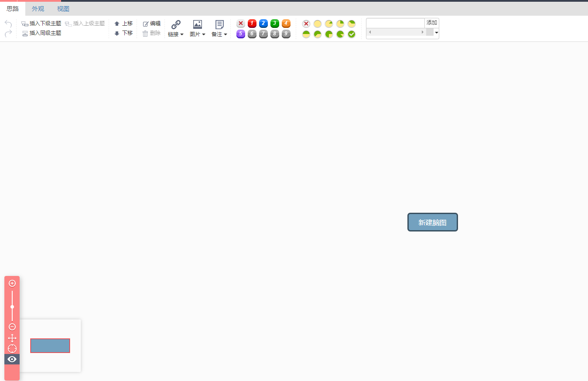Screen dimensions: 588x381
Task: Open the 备注 dropdown arrow
Action: tap(226, 34)
